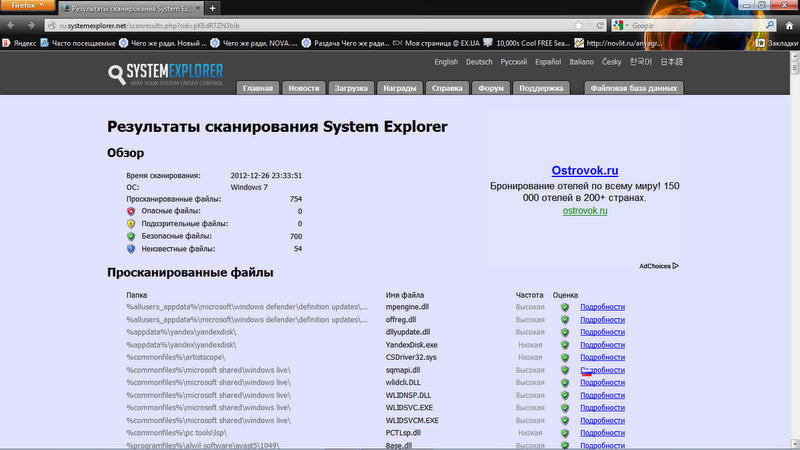800x450 pixels.
Task: Open the Закладки bookmarks button
Action: [778, 43]
